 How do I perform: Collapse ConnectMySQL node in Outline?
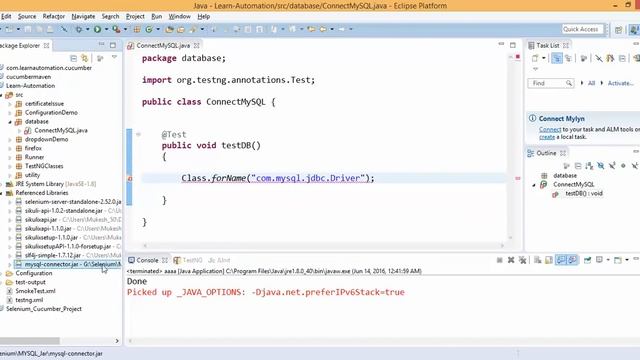coord(534,185)
